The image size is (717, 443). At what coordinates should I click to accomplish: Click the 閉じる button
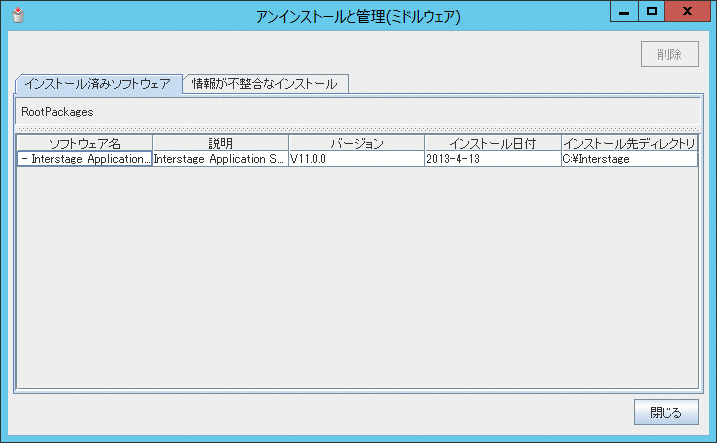(666, 412)
